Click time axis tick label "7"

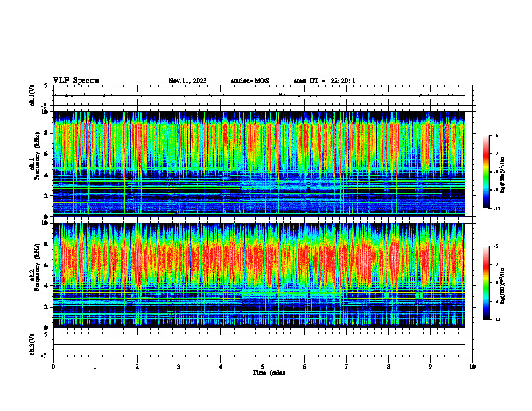pos(347,367)
